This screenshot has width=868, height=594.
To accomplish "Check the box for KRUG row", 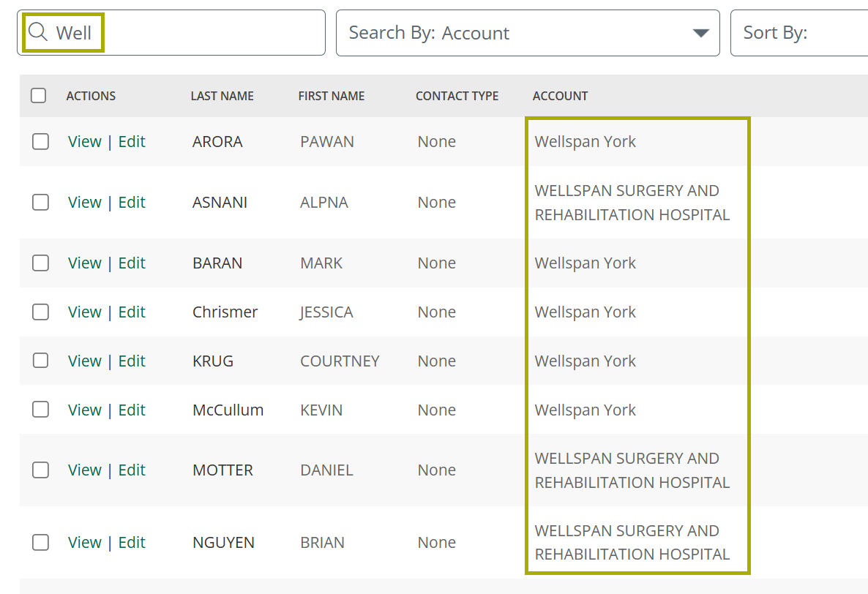I will (40, 361).
